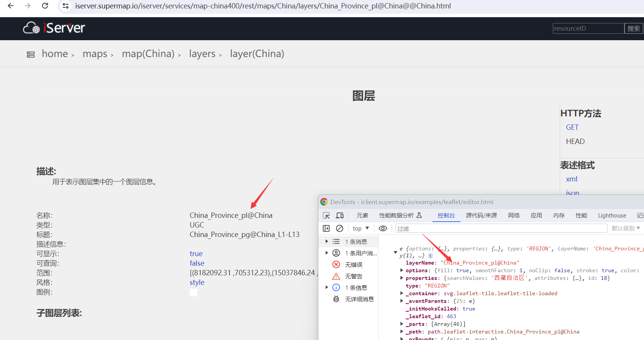Go to home breadcrumb link
The width and height of the screenshot is (644, 340).
[55, 54]
